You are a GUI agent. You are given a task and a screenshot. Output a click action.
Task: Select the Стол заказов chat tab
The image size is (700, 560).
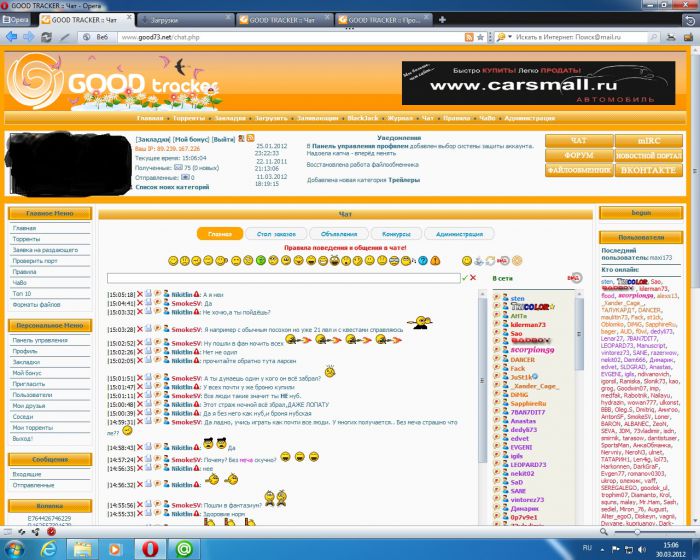click(274, 233)
